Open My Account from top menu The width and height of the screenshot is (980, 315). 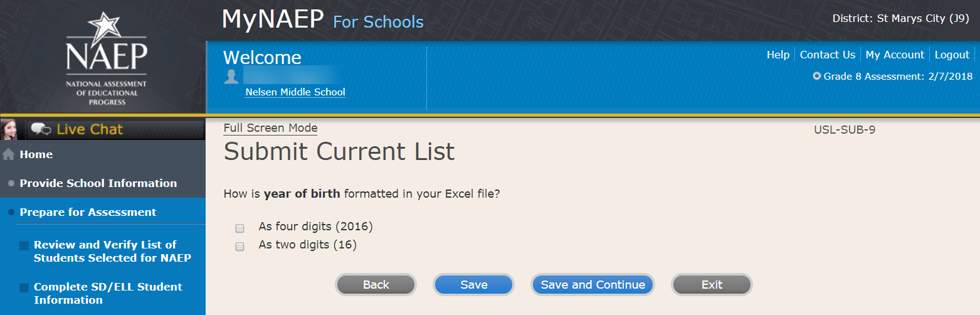(x=895, y=55)
